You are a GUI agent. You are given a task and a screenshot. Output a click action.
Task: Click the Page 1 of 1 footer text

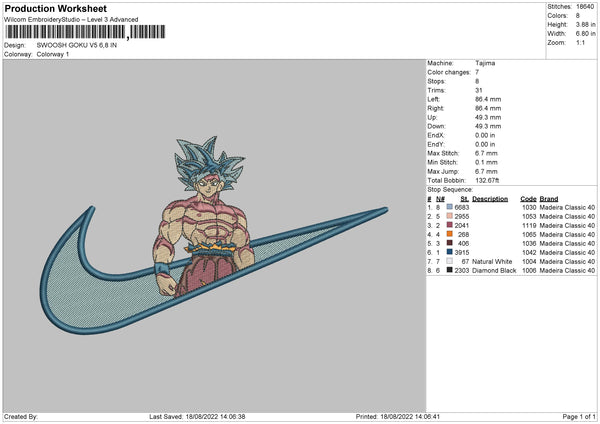(579, 416)
